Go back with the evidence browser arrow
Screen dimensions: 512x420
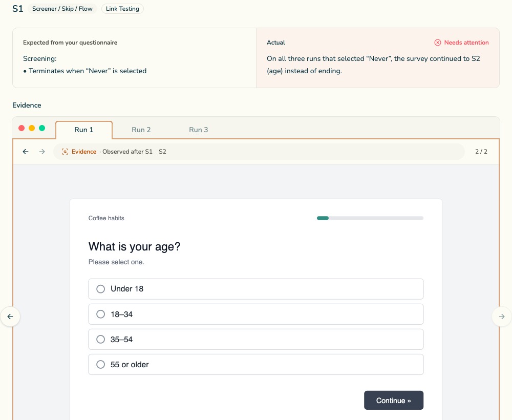click(x=26, y=152)
